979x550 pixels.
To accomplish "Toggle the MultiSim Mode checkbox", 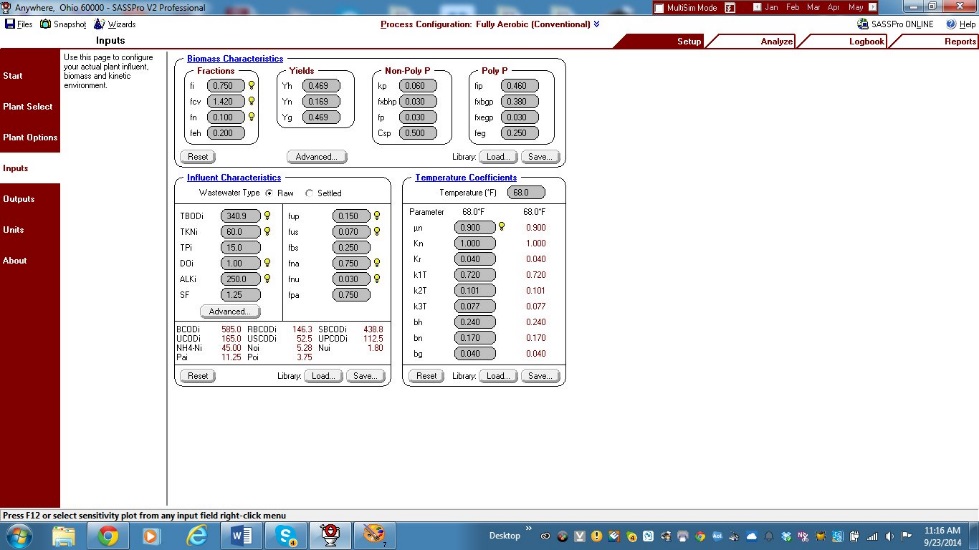I will tap(658, 8).
